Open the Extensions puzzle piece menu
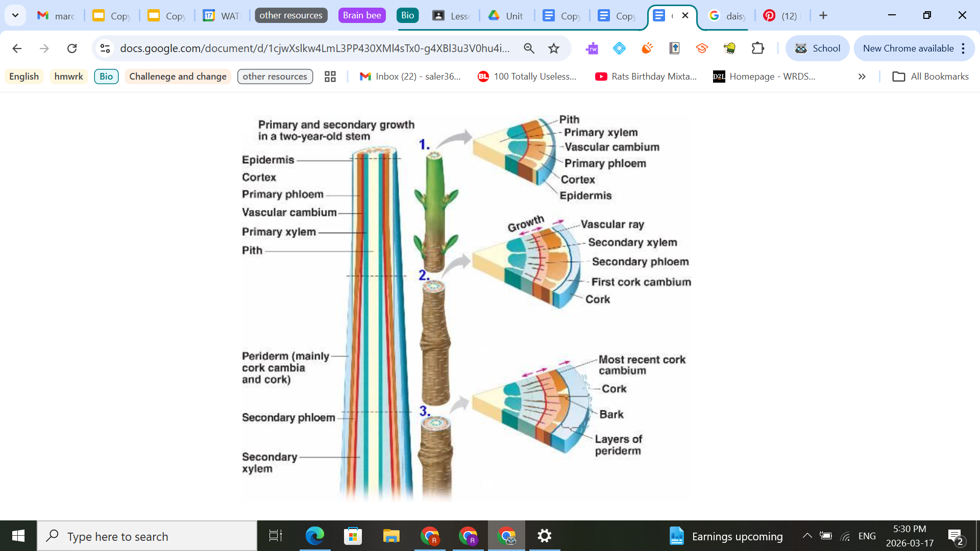The width and height of the screenshot is (980, 551). coord(757,48)
